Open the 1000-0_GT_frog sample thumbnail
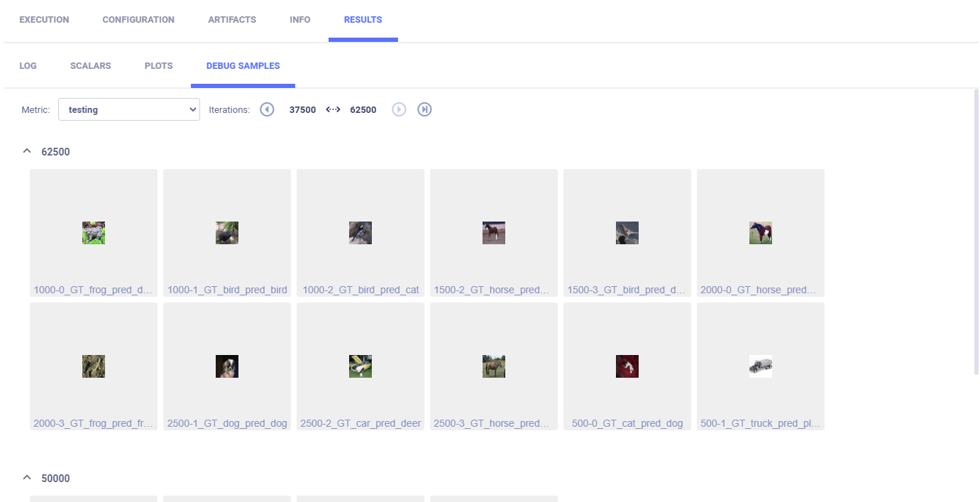 (x=94, y=233)
